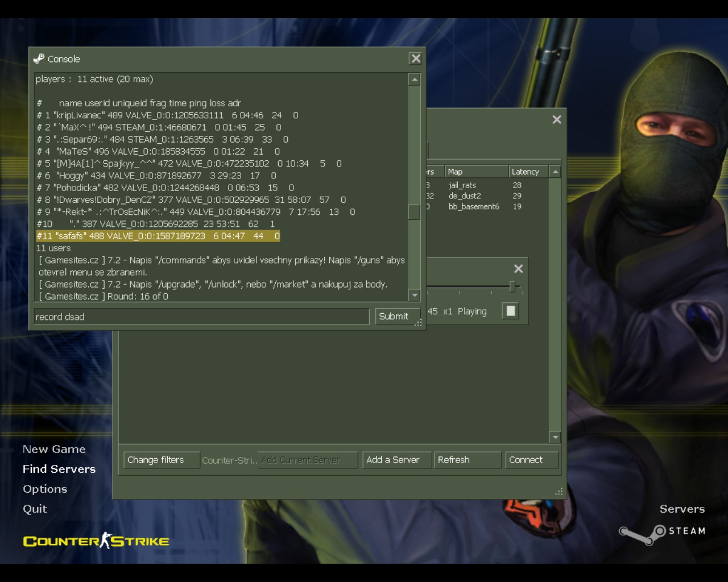Click console scrollbar up arrow

tap(415, 80)
